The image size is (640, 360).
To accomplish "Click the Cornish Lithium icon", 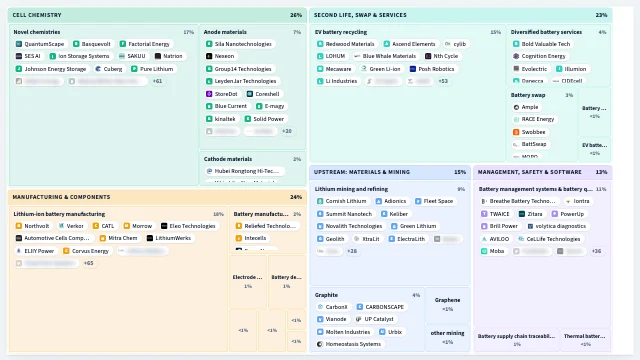I will [320, 201].
